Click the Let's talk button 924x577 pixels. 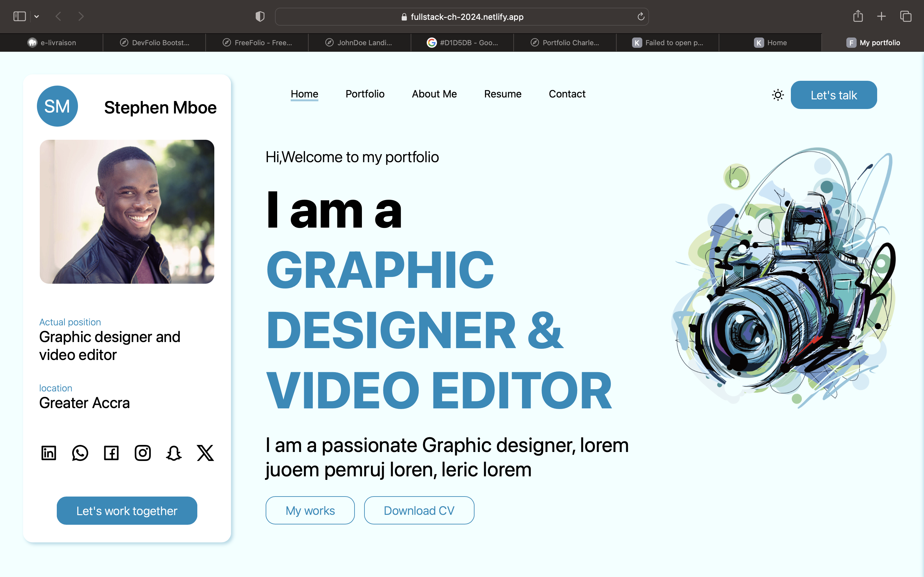(x=834, y=95)
